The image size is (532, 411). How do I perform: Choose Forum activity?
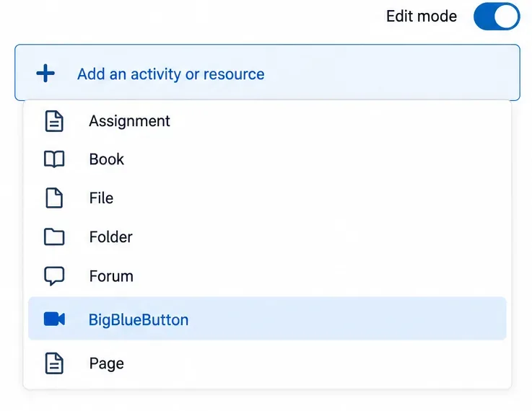(267, 276)
